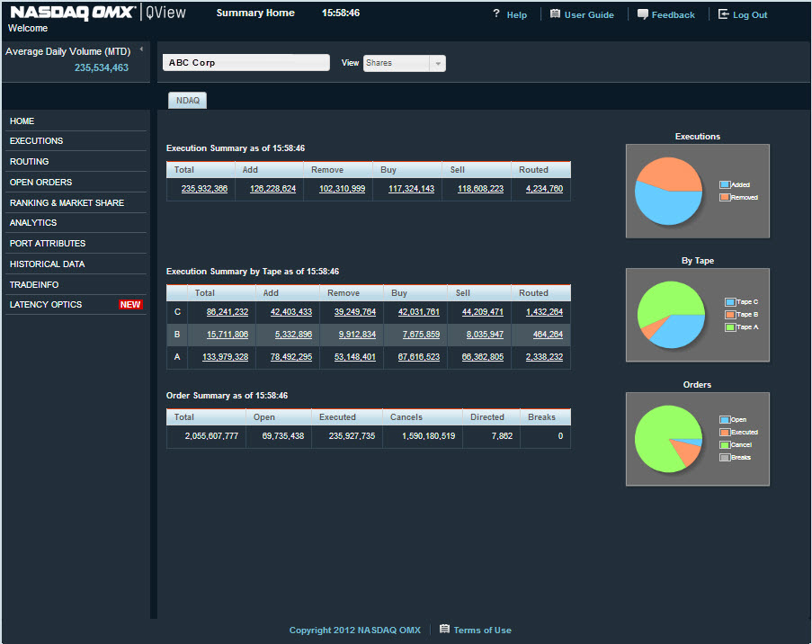Click the User Guide book icon
The height and width of the screenshot is (644, 812).
[x=555, y=13]
